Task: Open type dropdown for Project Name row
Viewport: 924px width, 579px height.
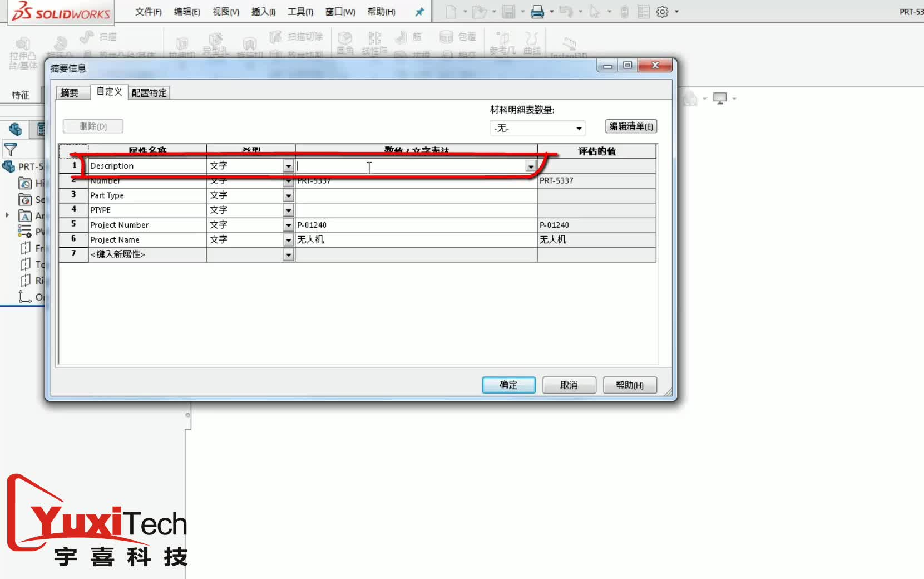Action: click(x=288, y=240)
